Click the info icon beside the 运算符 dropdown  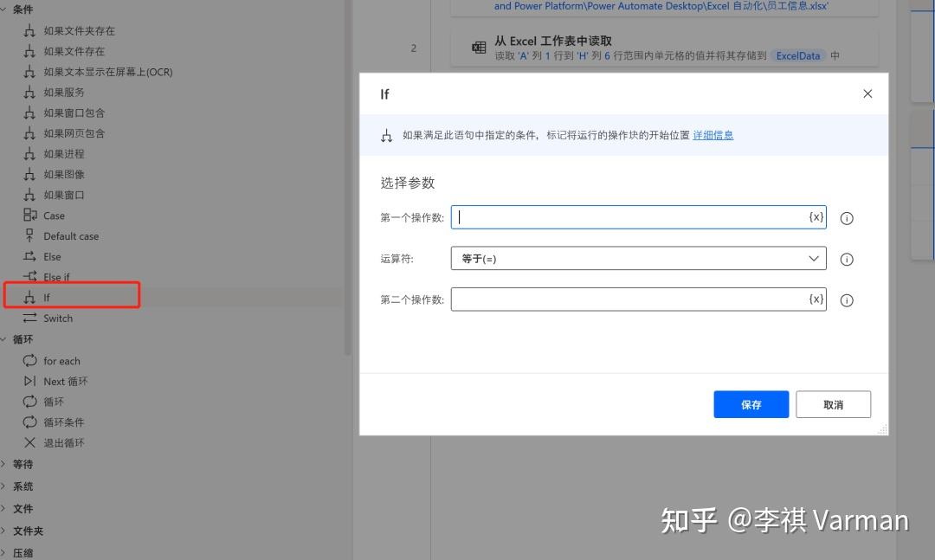tap(847, 259)
